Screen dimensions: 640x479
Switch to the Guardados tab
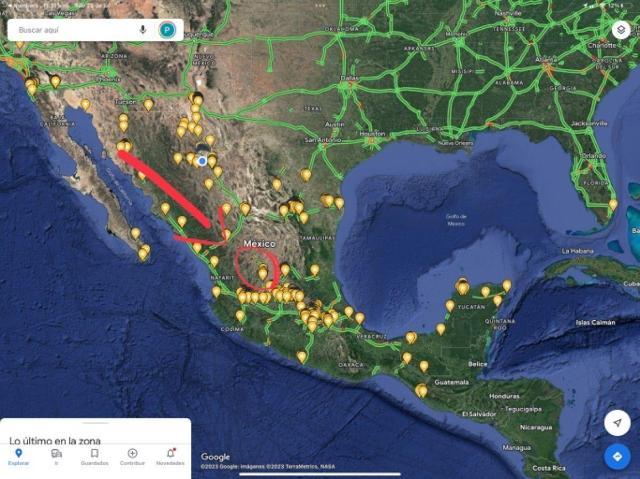[x=95, y=457]
